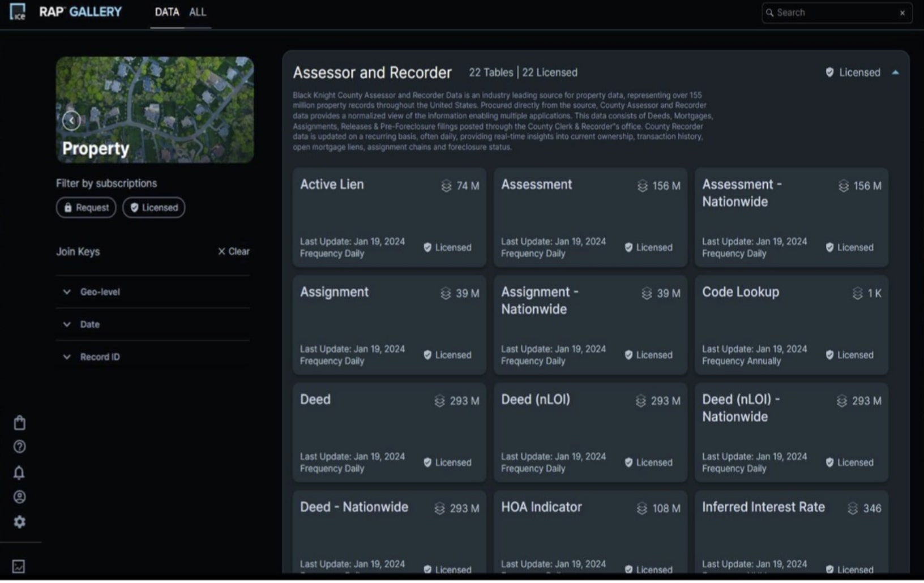The height and width of the screenshot is (583, 924).
Task: Open the Code Lookup table card
Action: [791, 324]
